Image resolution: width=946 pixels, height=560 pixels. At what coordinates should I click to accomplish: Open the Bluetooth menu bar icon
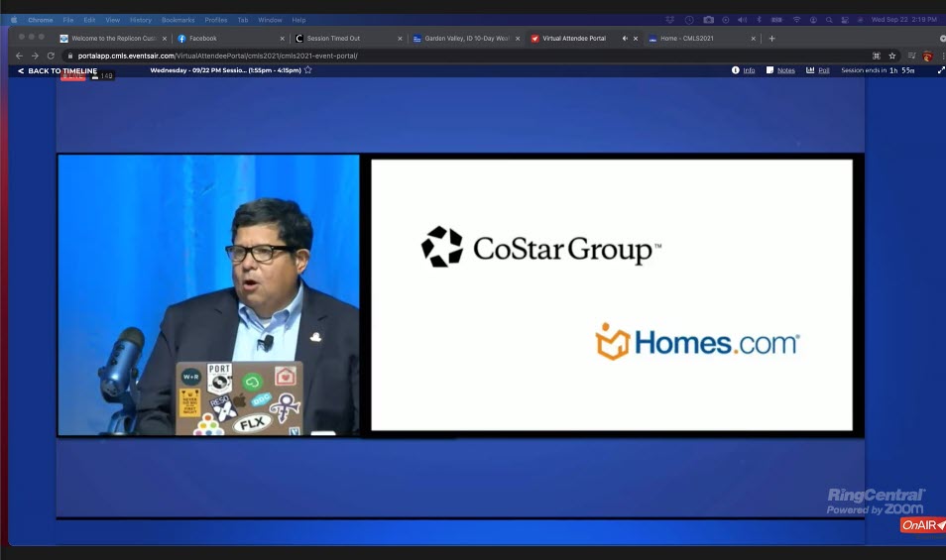759,20
